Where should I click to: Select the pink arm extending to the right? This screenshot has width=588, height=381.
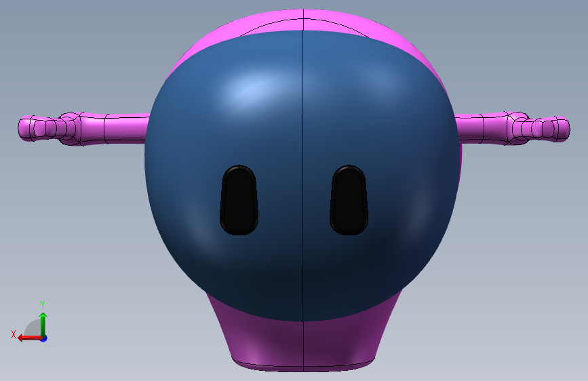(x=512, y=128)
